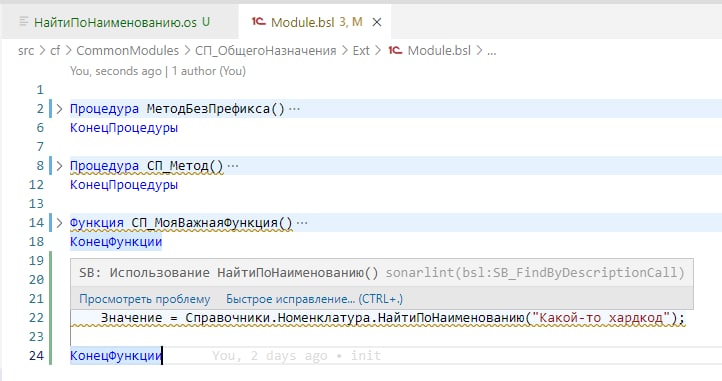
Task: Click the 'U' untracked badge on the first tab
Action: tap(206, 22)
